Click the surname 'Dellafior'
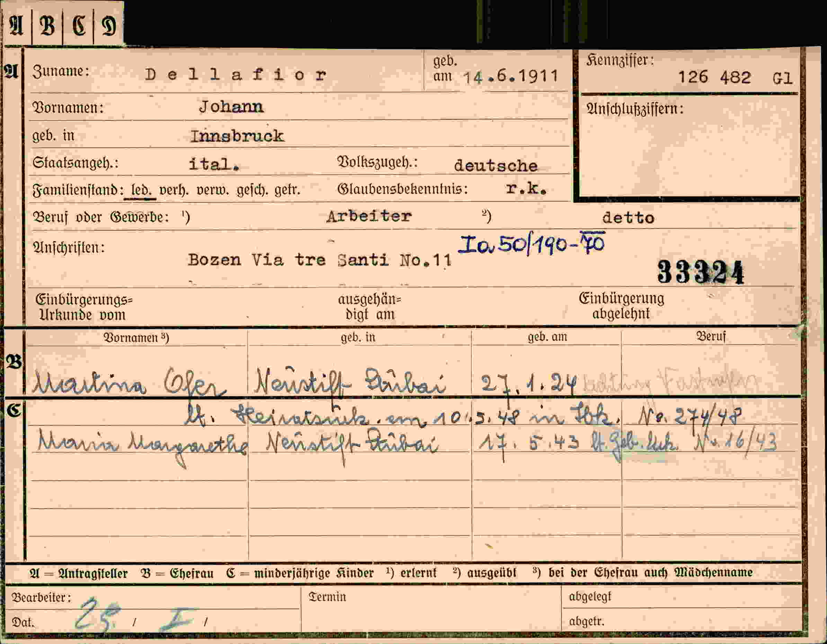Screen dimensions: 827x644 (235, 74)
